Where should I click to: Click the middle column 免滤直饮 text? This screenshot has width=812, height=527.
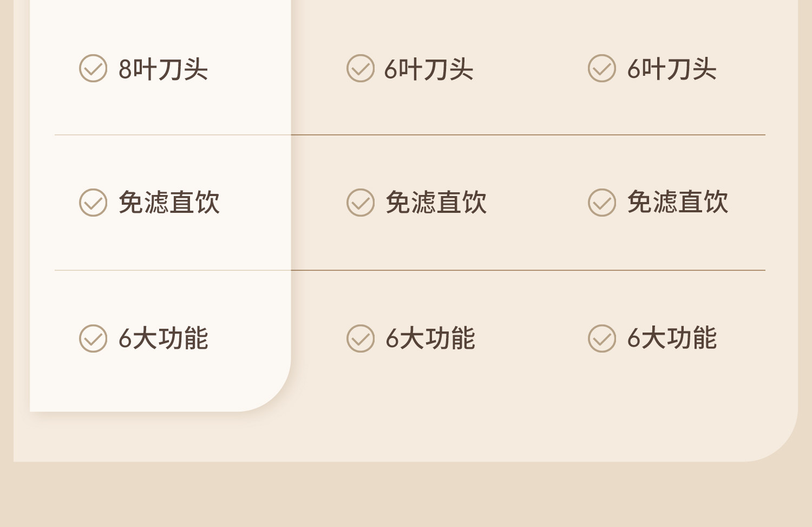click(436, 203)
